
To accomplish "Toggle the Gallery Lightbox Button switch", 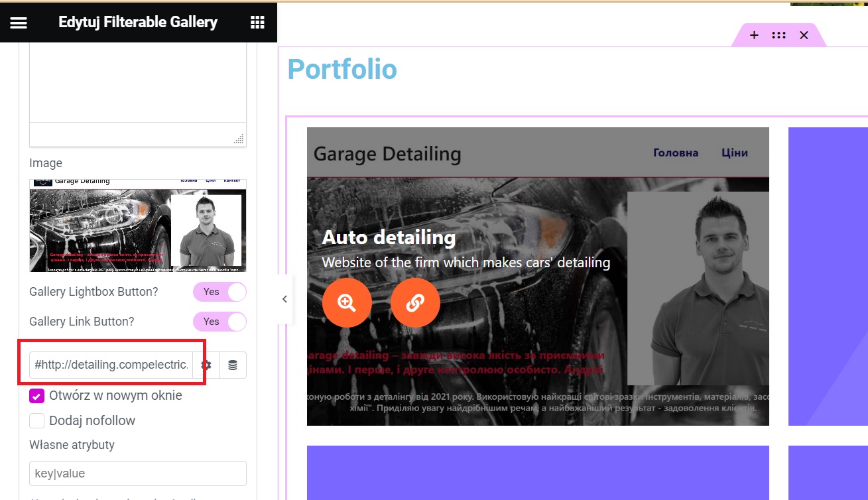I will (219, 292).
